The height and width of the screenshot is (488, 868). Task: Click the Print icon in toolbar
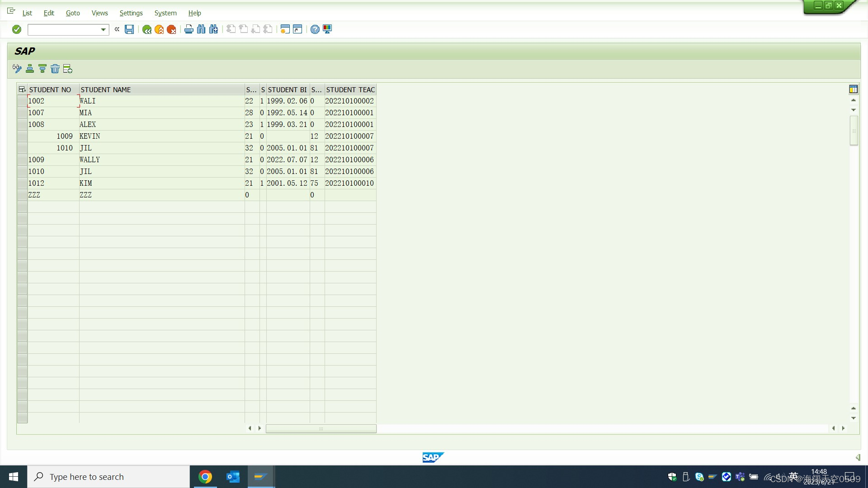(x=189, y=29)
